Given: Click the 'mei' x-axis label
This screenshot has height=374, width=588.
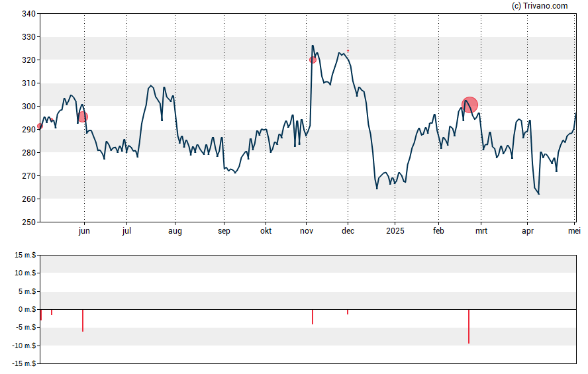Looking at the screenshot, I should point(574,231).
